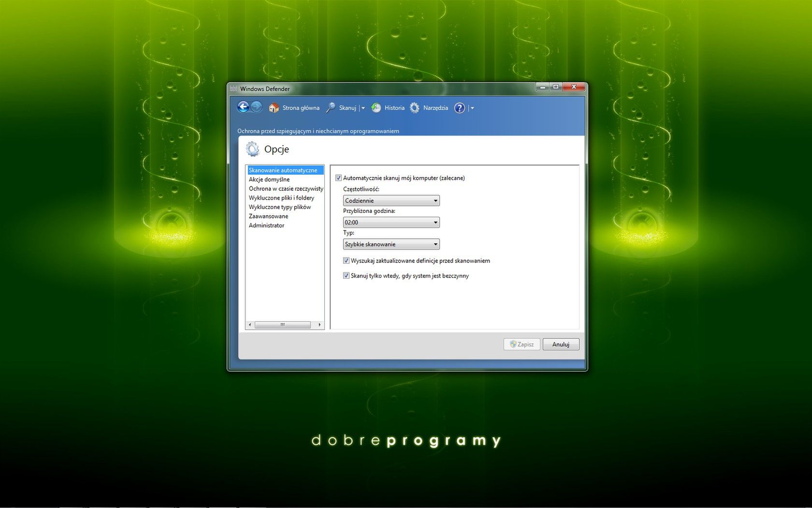Open the Częstotliwość Codziennie dropdown
The width and height of the screenshot is (812, 508).
point(391,201)
